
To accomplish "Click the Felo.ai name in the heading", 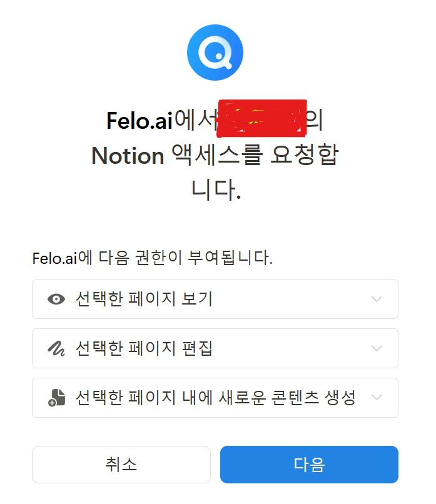I will click(138, 120).
